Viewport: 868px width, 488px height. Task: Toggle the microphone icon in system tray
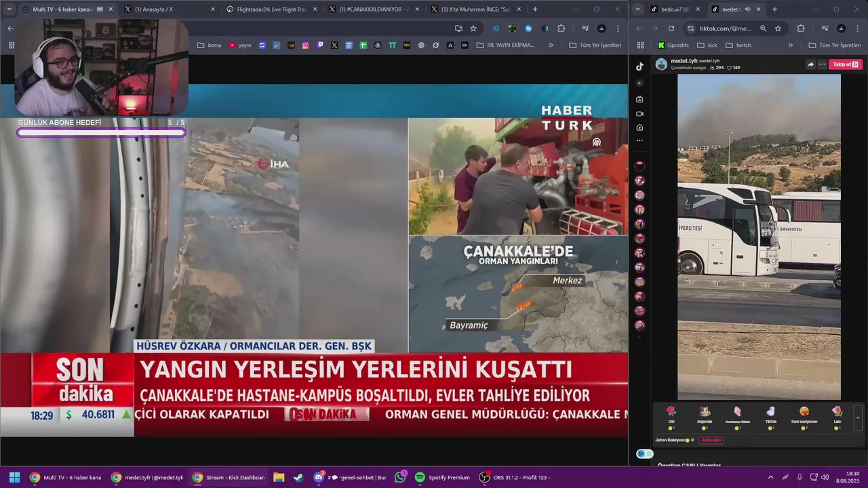tap(800, 477)
